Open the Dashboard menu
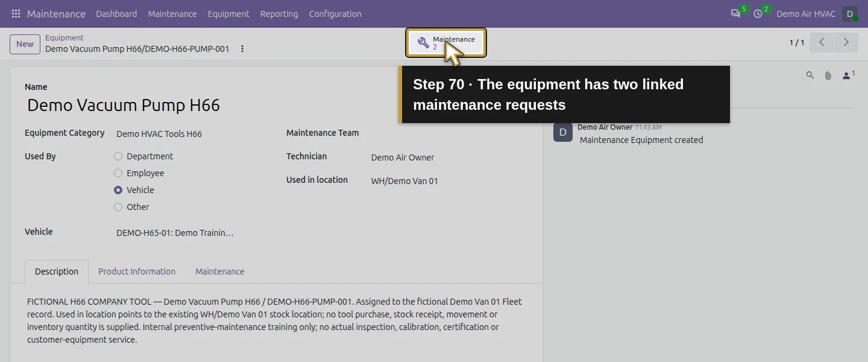This screenshot has height=362, width=868. (x=116, y=13)
